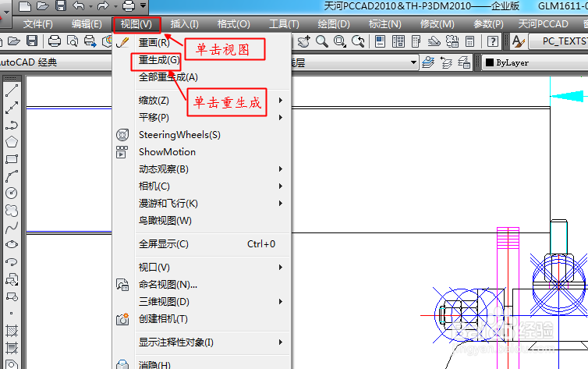Image resolution: width=588 pixels, height=369 pixels.
Task: Open the 编辑(E) menu
Action: tap(87, 24)
